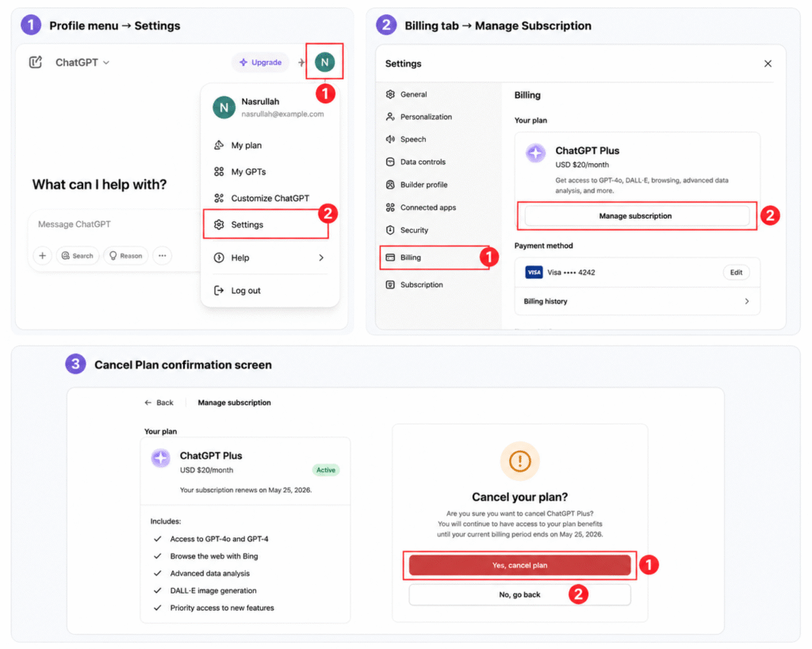Enable the Search option chip

(x=78, y=256)
